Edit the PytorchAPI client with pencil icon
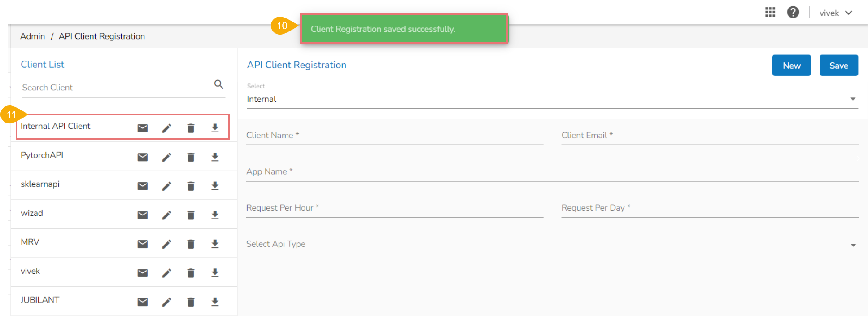Image resolution: width=868 pixels, height=316 pixels. [166, 157]
